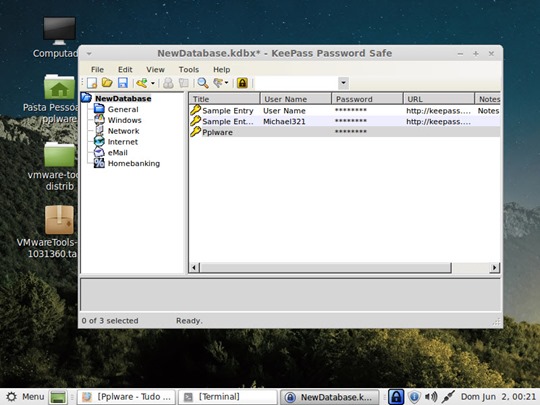Open the Tools menu
Screen dimensions: 540x405
pos(189,70)
